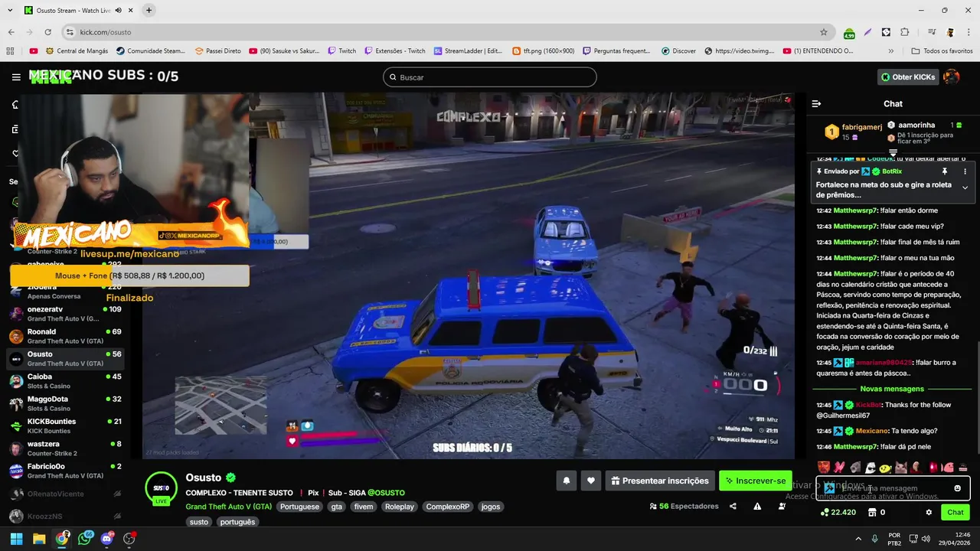Open onezeratv channel in sidebar
The height and width of the screenshot is (551, 980).
[66, 314]
